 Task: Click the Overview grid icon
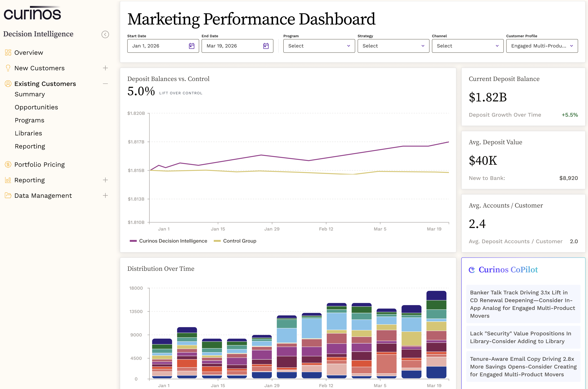[8, 52]
